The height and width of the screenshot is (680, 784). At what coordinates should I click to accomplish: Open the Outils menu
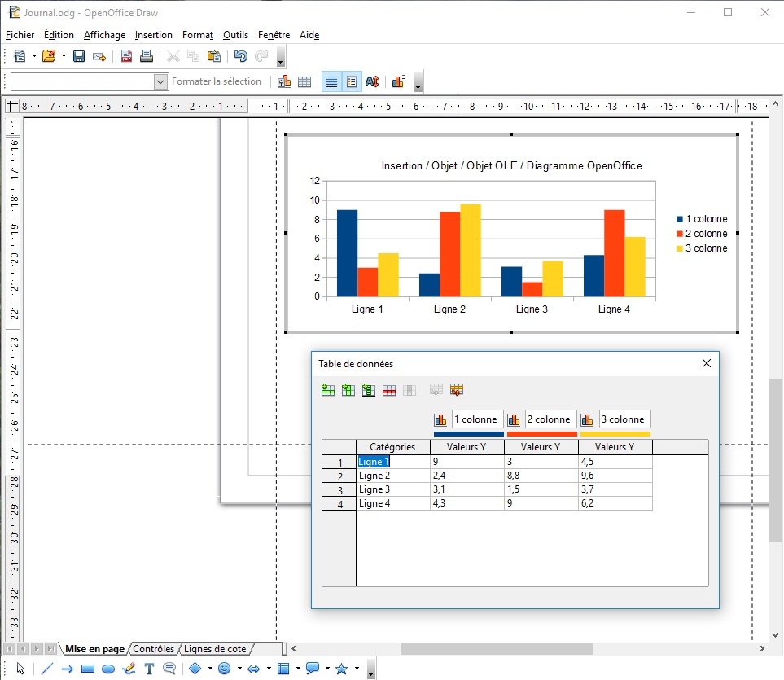pos(235,35)
